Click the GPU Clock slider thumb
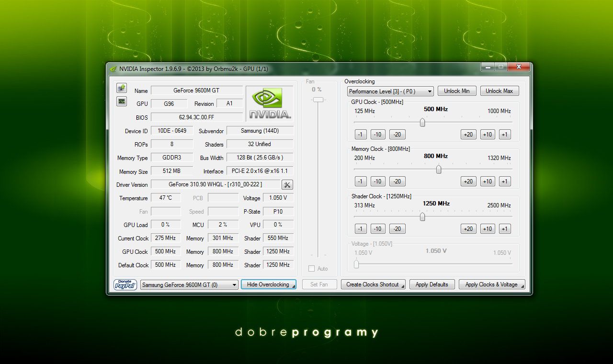Viewport: 613px width, 364px height. point(422,123)
